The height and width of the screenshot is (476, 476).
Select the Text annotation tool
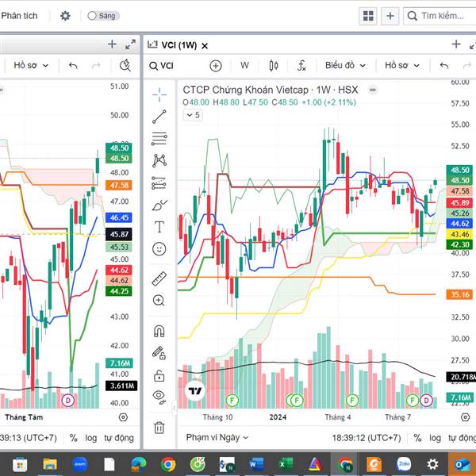(159, 227)
